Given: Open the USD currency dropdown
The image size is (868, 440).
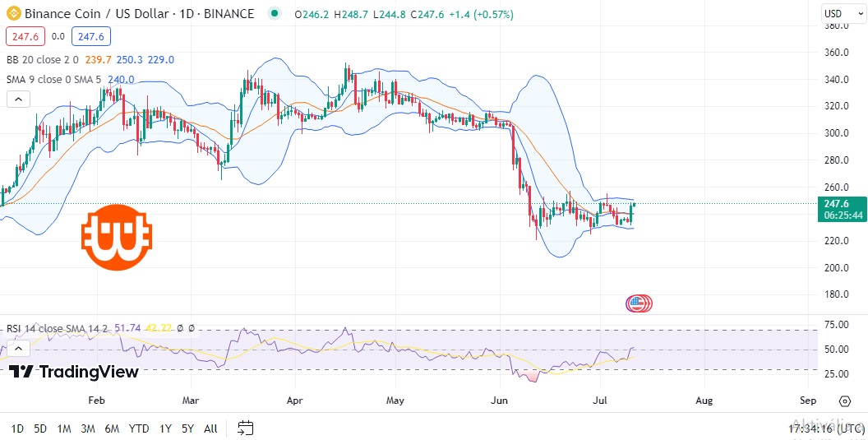Looking at the screenshot, I should [x=843, y=14].
